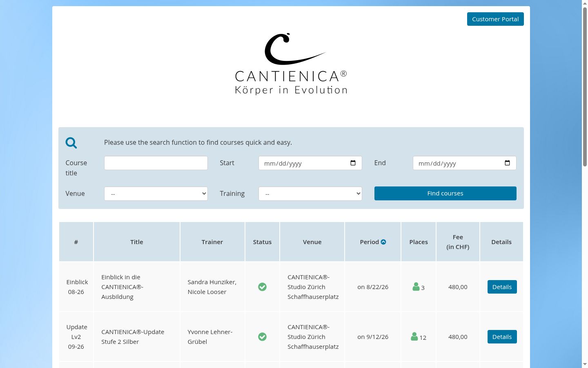Select 'Einblick in die CANTIENICA®-Ausbildung' title

click(x=122, y=287)
